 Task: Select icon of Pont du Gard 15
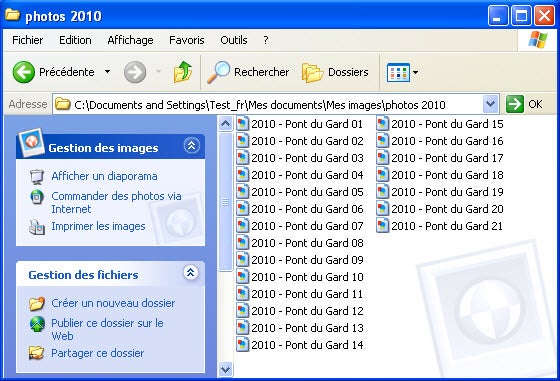[382, 124]
